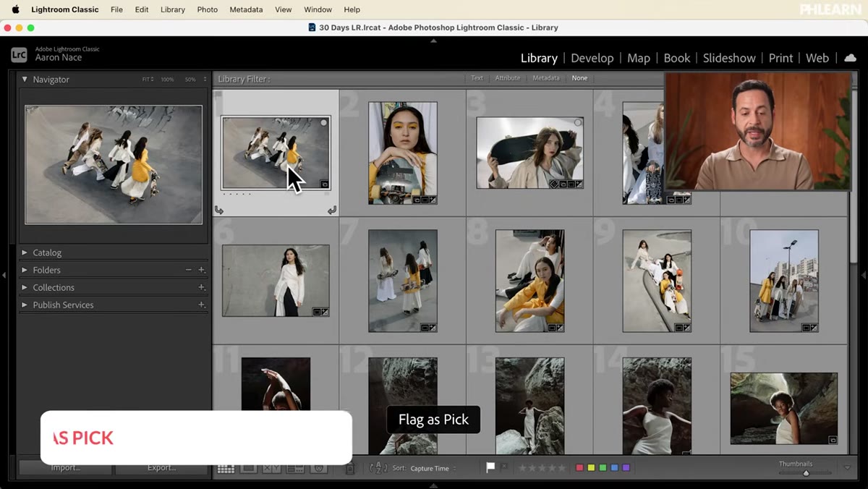Click Import button
This screenshot has height=489, width=868.
(x=66, y=468)
